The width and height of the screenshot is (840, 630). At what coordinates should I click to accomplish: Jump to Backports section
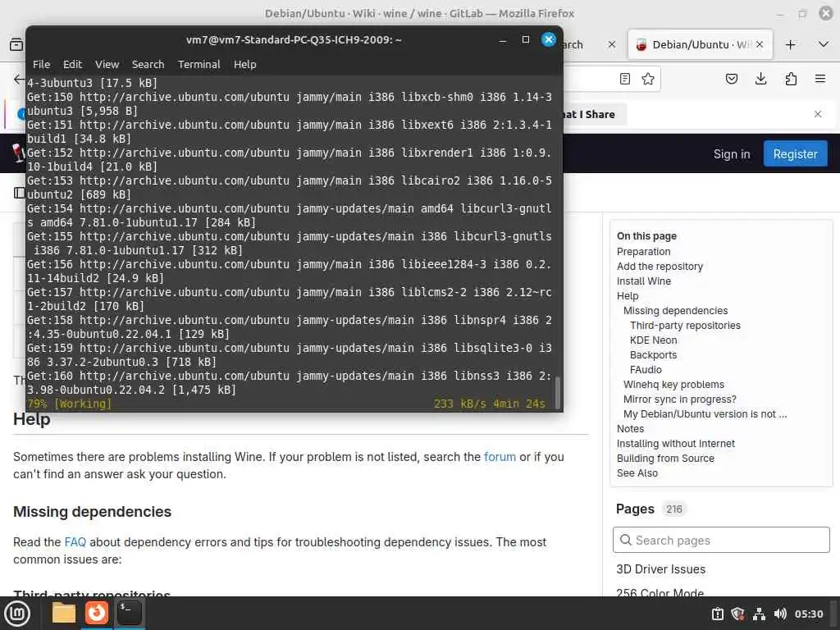(653, 354)
